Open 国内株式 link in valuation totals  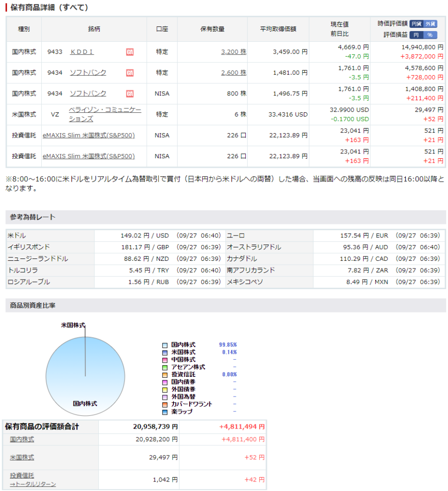[22, 439]
